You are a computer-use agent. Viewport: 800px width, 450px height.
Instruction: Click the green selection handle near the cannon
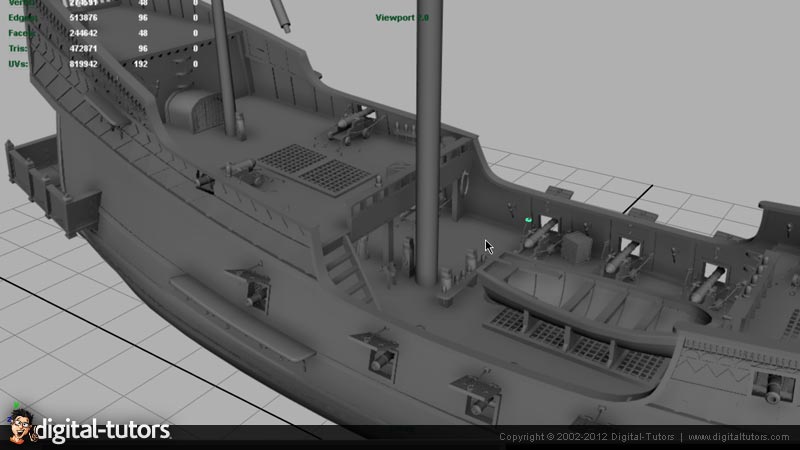[527, 220]
